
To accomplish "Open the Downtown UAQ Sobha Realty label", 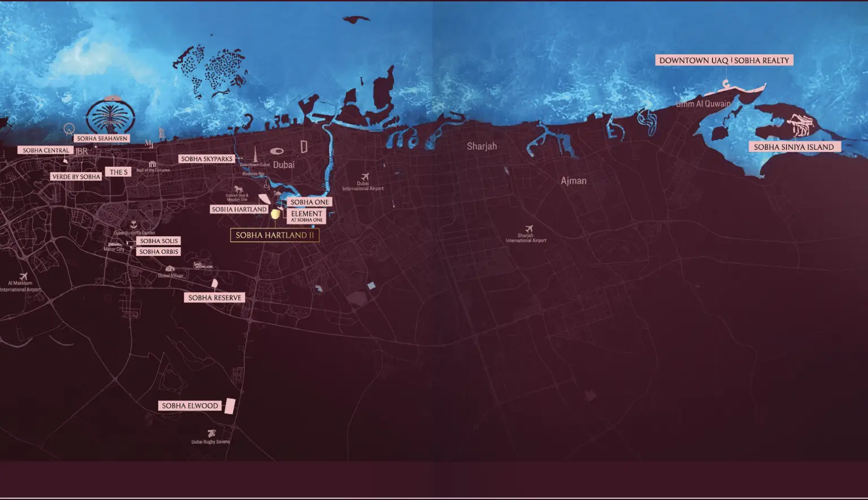I will pos(724,60).
